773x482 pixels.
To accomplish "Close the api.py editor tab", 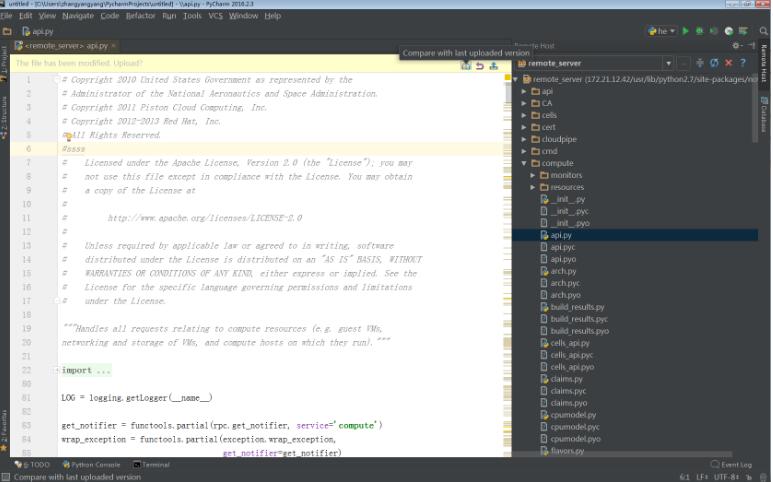I will point(113,45).
